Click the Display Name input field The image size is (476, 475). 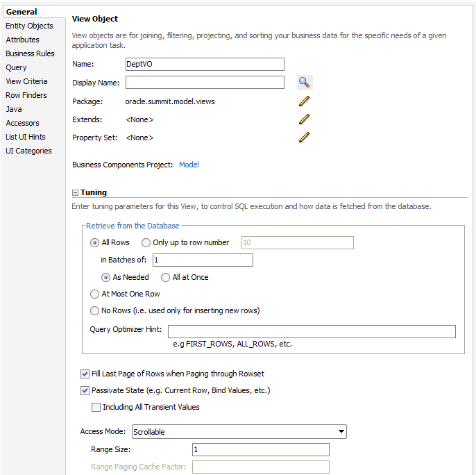pyautogui.click(x=205, y=83)
